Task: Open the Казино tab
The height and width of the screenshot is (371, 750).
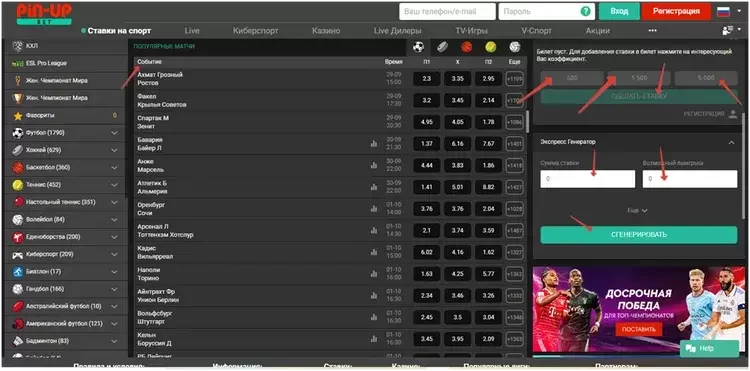Action: click(326, 31)
